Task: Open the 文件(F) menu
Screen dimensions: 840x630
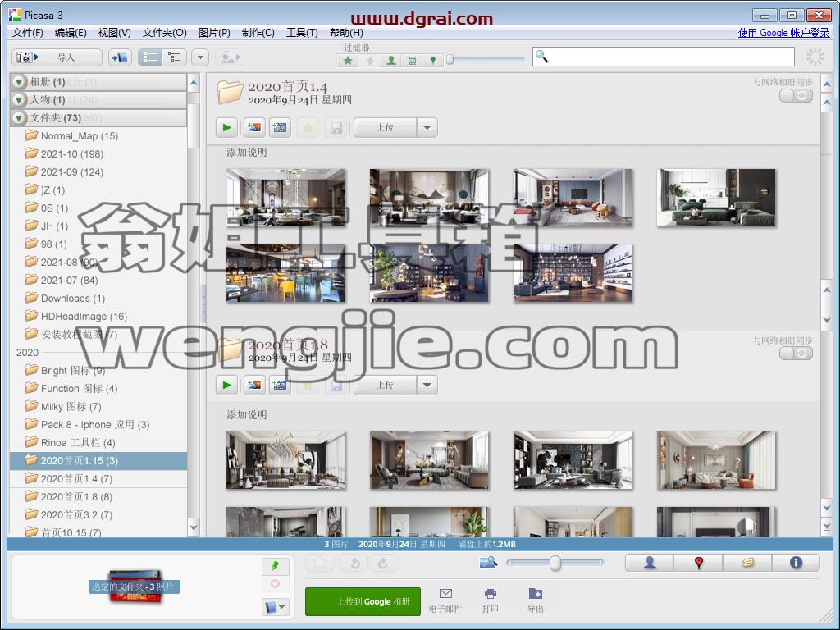Action: [x=27, y=33]
